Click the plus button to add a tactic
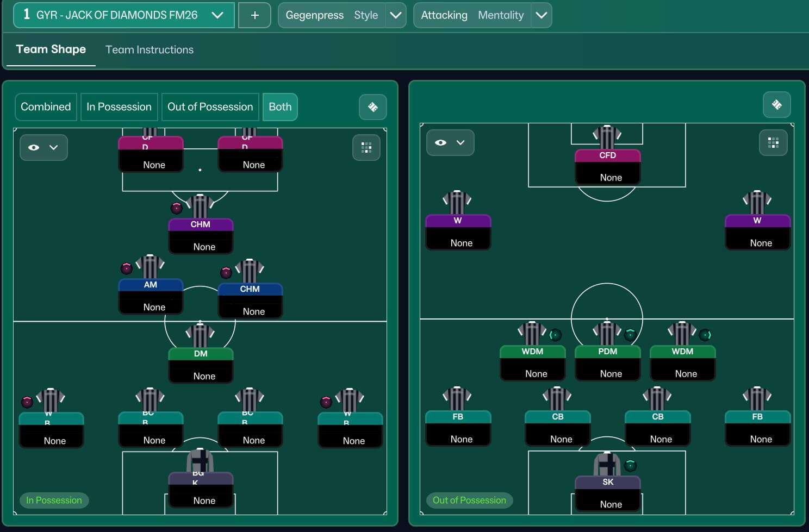The width and height of the screenshot is (809, 532). [254, 15]
